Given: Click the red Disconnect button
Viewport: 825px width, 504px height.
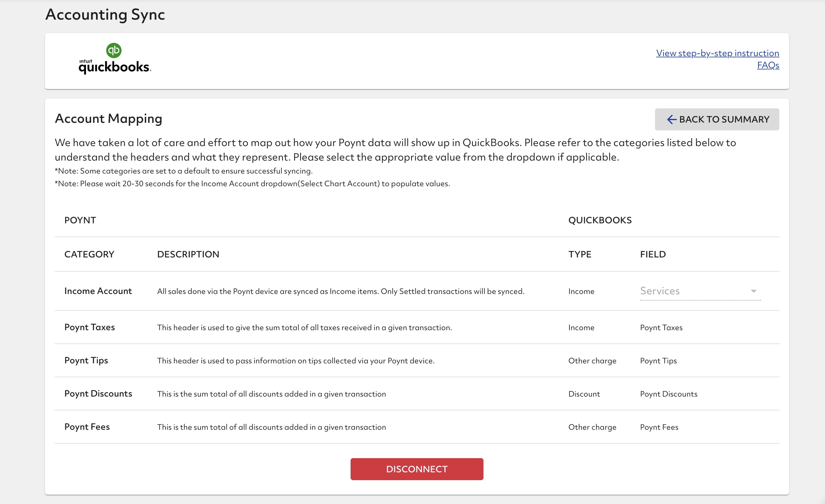Looking at the screenshot, I should pyautogui.click(x=416, y=469).
